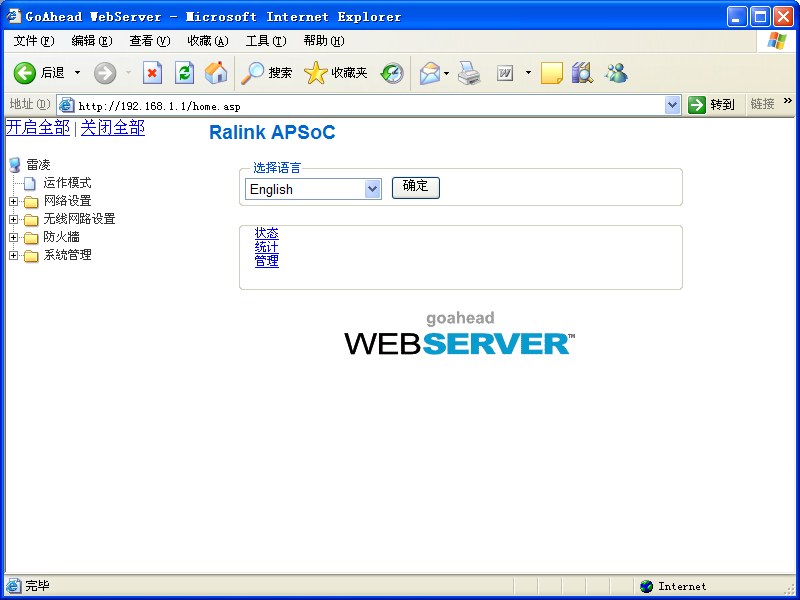
Task: Open the 管理 management link
Action: 266,261
